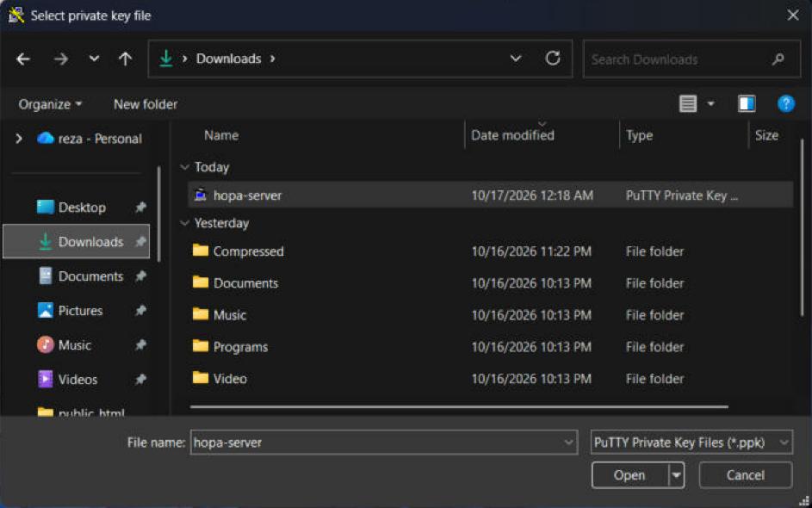Open the Organize menu

pyautogui.click(x=50, y=104)
